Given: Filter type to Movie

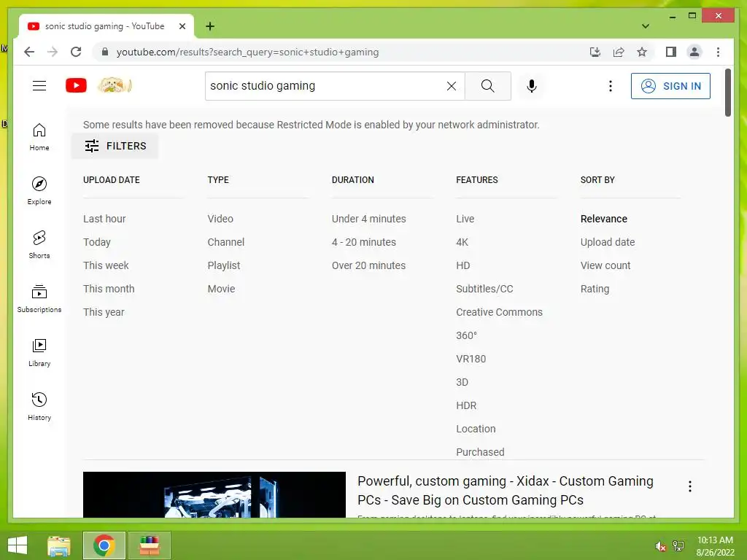Looking at the screenshot, I should (x=221, y=289).
